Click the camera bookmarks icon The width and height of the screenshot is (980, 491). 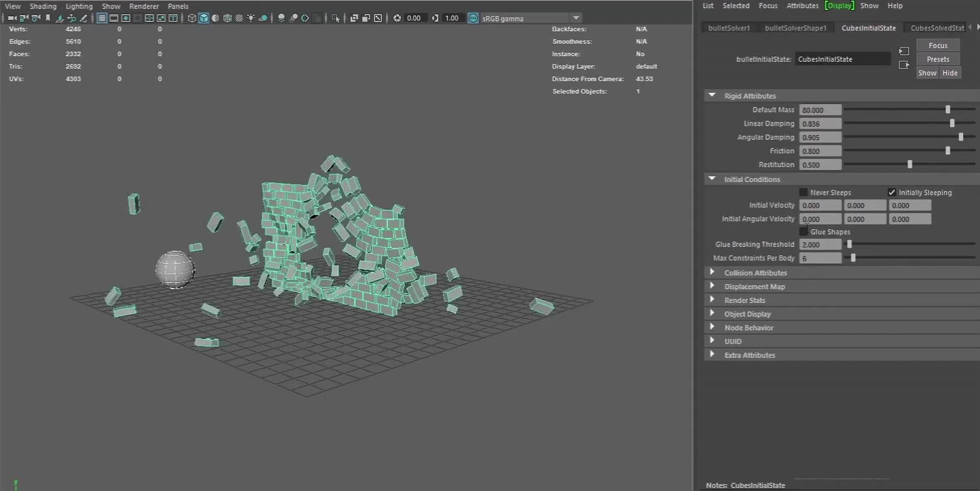pyautogui.click(x=48, y=18)
